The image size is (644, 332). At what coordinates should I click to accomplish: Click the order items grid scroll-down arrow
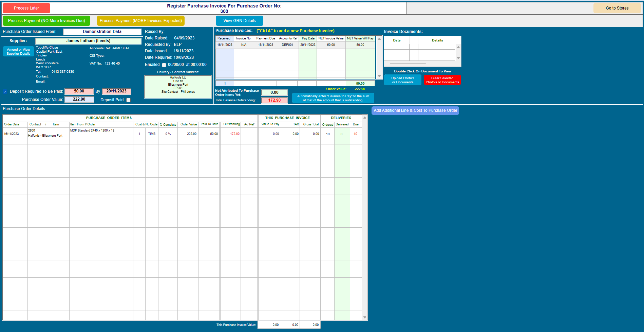(x=365, y=317)
